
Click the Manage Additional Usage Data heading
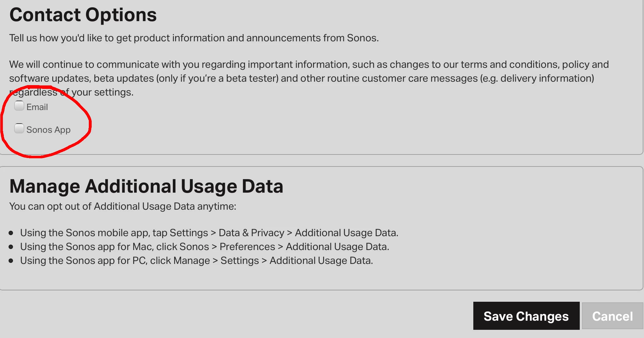146,186
